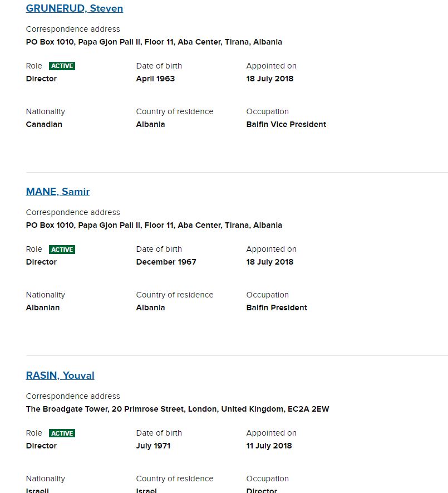Open the MANE, Samir officer link
448x493 pixels.
(x=57, y=192)
